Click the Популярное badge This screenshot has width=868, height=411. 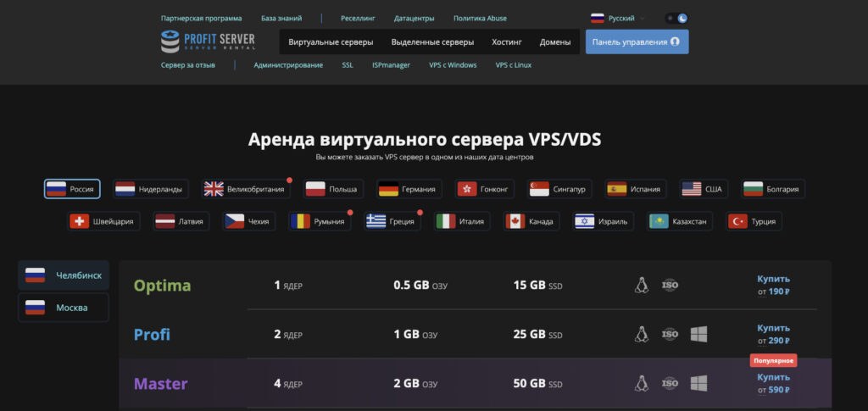click(773, 361)
